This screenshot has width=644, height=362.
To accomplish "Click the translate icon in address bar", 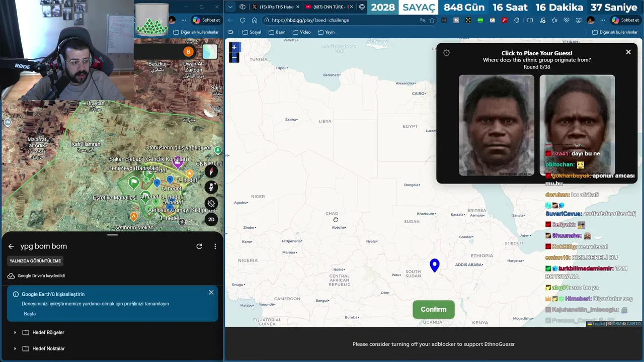I will point(422,20).
